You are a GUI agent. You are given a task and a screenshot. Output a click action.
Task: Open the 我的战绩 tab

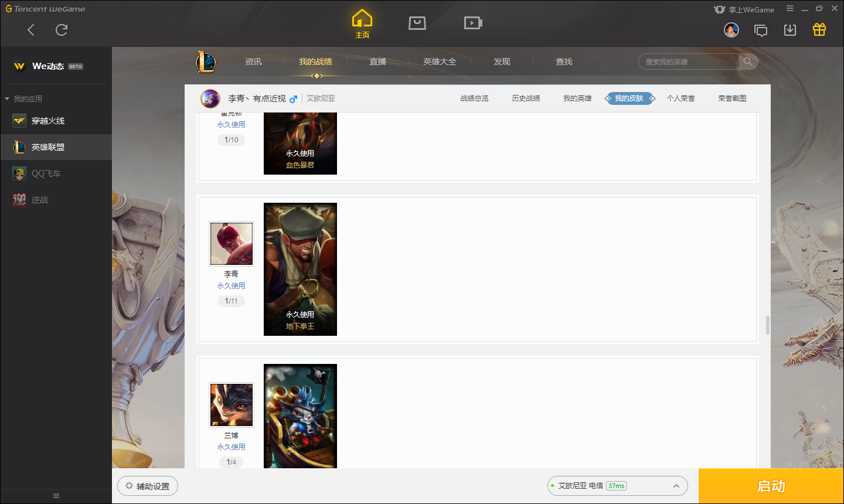pos(315,62)
